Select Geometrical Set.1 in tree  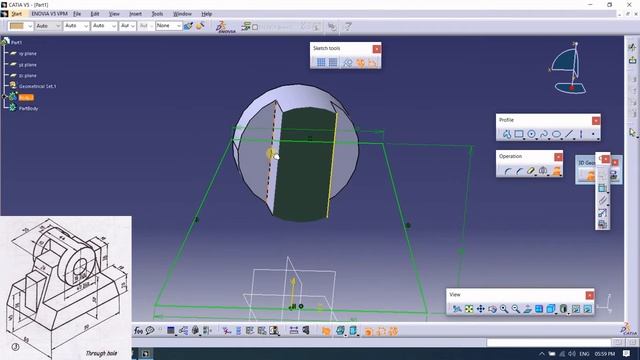coord(38,86)
